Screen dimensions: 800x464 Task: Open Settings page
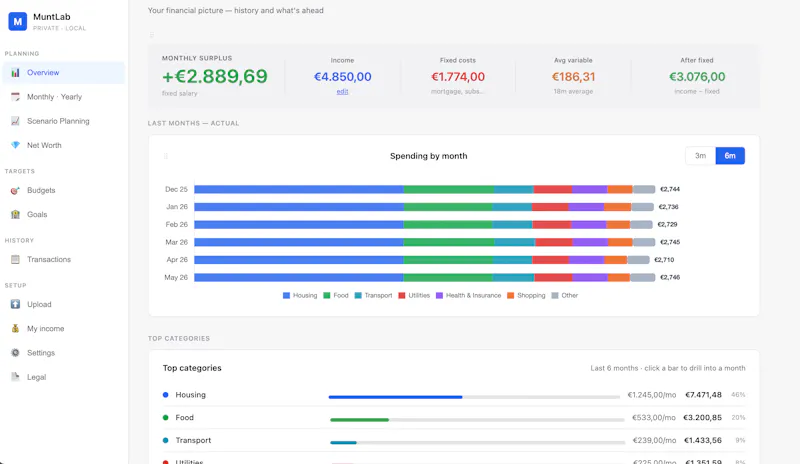[64, 353]
